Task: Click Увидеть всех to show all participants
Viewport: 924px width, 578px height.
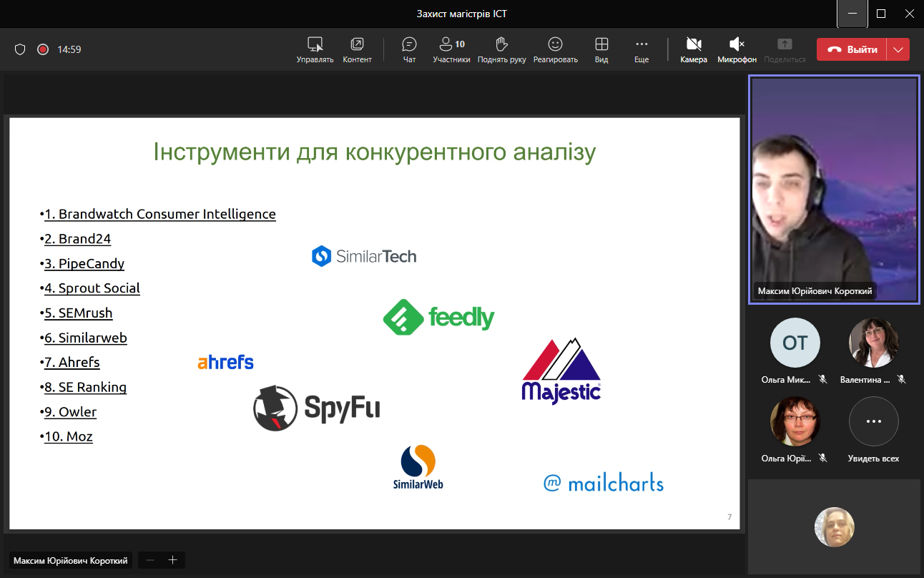Action: [x=873, y=422]
